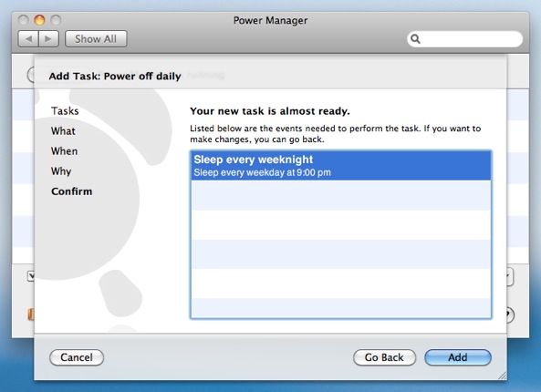Click the window close button
The height and width of the screenshot is (392, 541).
pyautogui.click(x=23, y=20)
